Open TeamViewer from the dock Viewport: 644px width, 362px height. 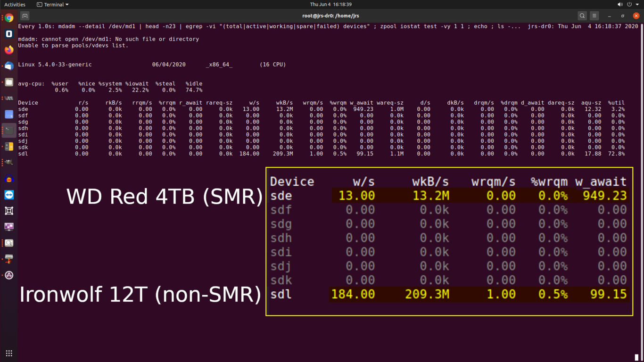[9, 195]
